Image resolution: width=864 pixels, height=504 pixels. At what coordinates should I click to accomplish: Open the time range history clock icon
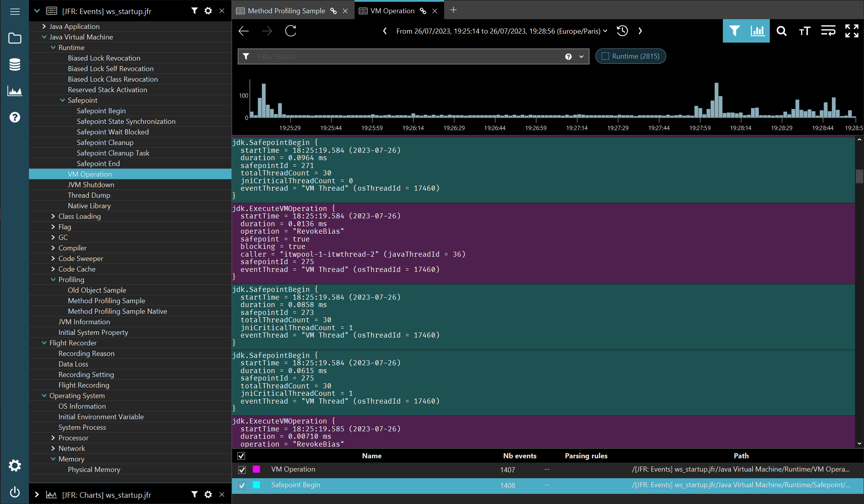pos(622,31)
